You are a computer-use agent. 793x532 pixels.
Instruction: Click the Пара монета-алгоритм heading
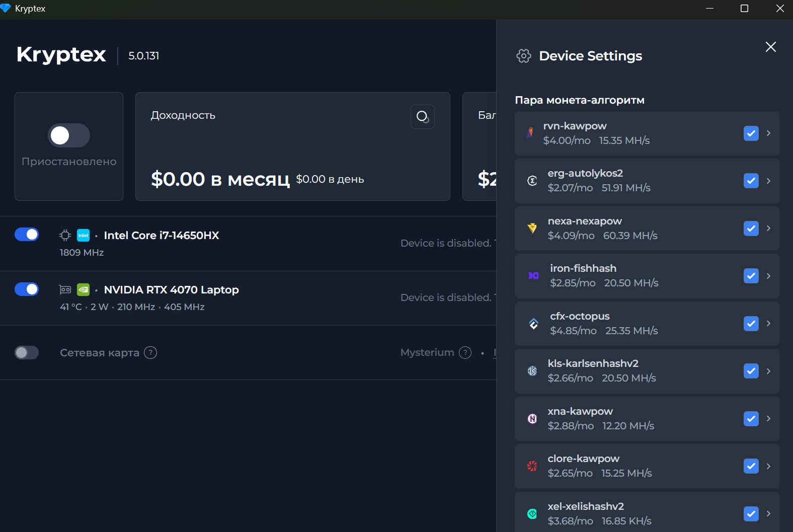tap(580, 100)
